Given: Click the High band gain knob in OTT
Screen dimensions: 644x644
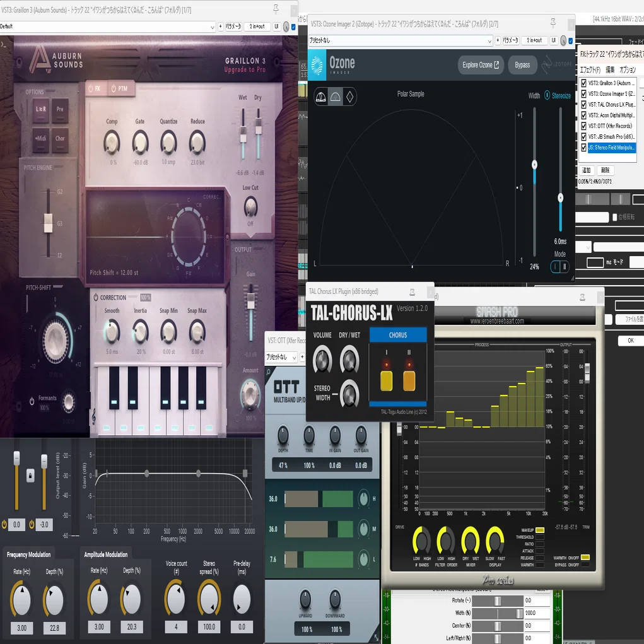Looking at the screenshot, I should 363,498.
